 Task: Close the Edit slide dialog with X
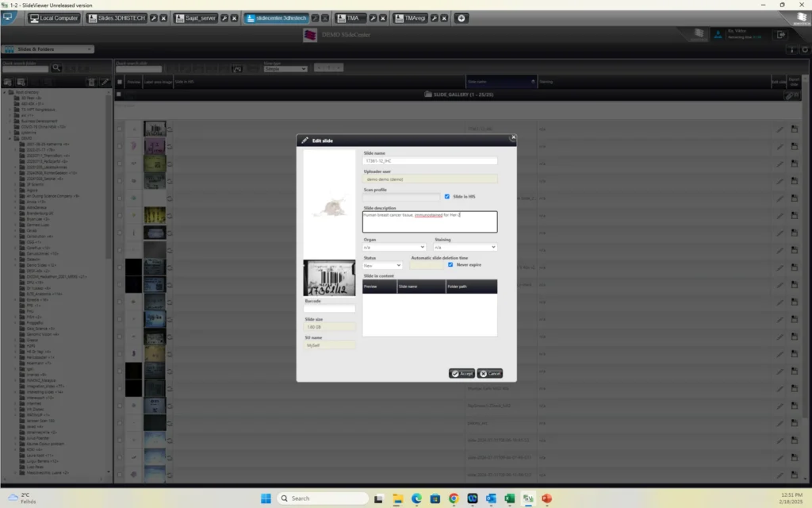[513, 137]
